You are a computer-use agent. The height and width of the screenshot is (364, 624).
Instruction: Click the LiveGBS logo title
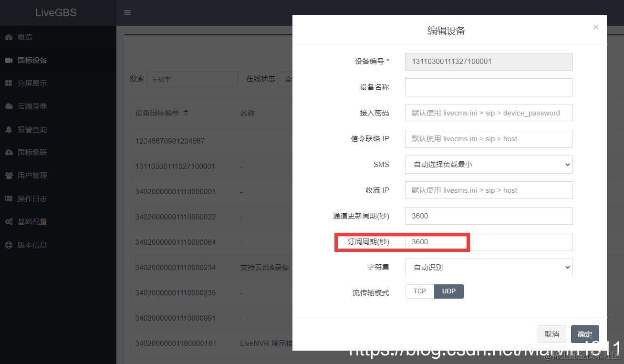pos(56,13)
